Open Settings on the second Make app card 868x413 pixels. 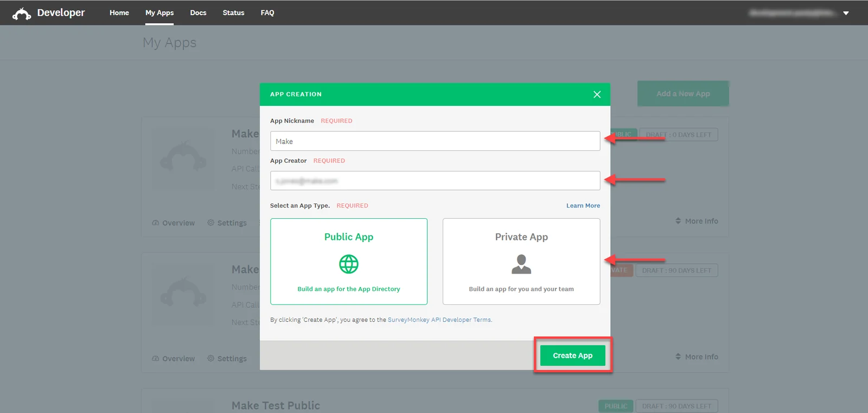click(x=227, y=359)
